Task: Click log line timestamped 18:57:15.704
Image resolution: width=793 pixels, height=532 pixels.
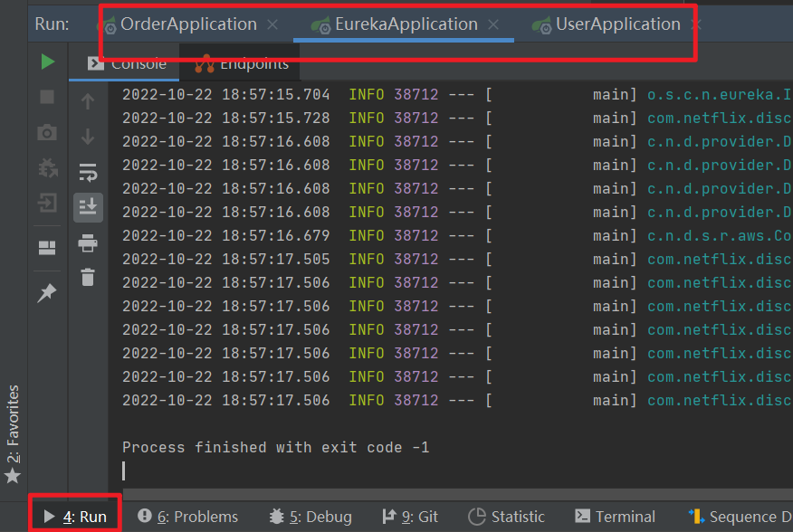Action: click(456, 95)
